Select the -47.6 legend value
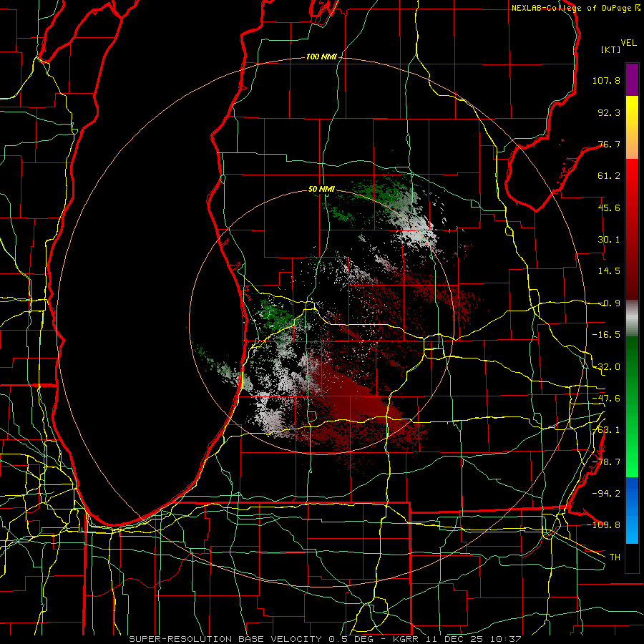This screenshot has height=644, width=644. point(606,399)
